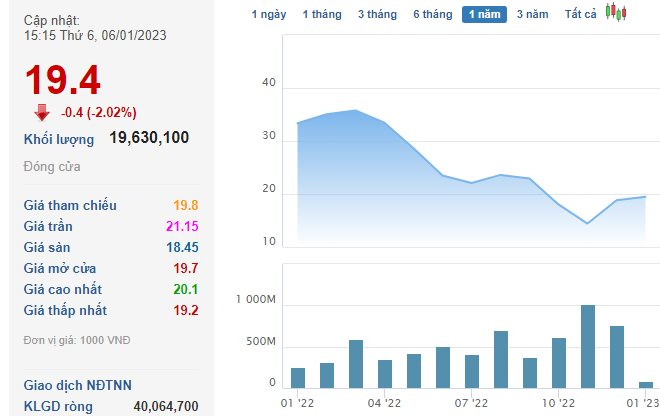Screen dimensions: 660x416
Task: Show the 6 tháng chart range
Action: 432,15
